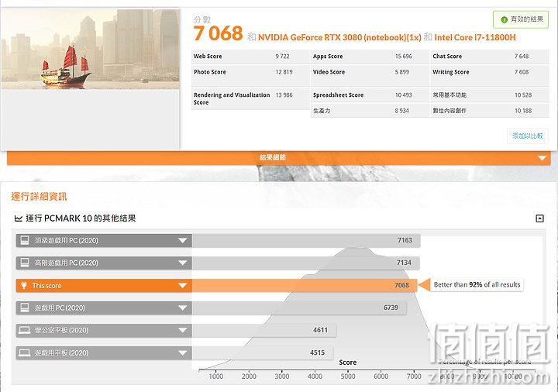Click the 7163 score bar
Image resolution: width=558 pixels, height=392 pixels.
306,240
